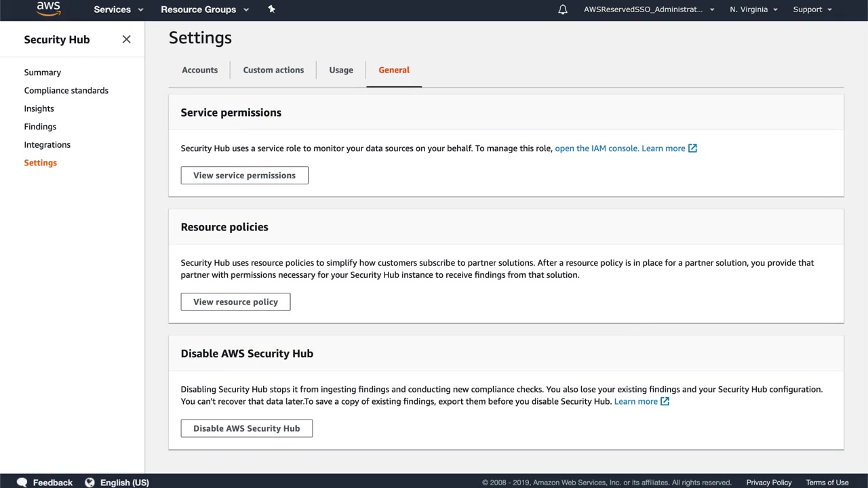This screenshot has width=868, height=488.
Task: Click external link icon in Disable section
Action: [x=665, y=401]
